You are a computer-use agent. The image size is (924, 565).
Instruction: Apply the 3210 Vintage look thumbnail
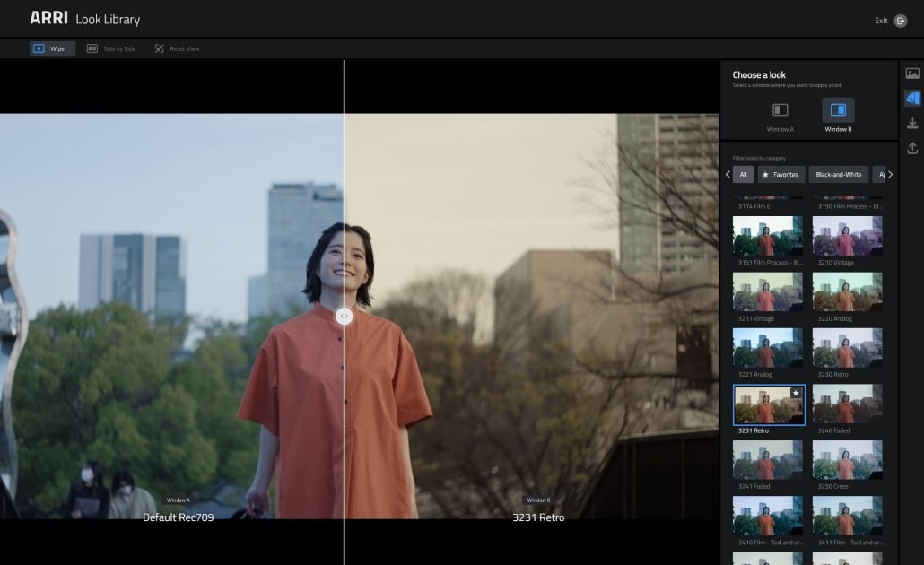pos(847,236)
